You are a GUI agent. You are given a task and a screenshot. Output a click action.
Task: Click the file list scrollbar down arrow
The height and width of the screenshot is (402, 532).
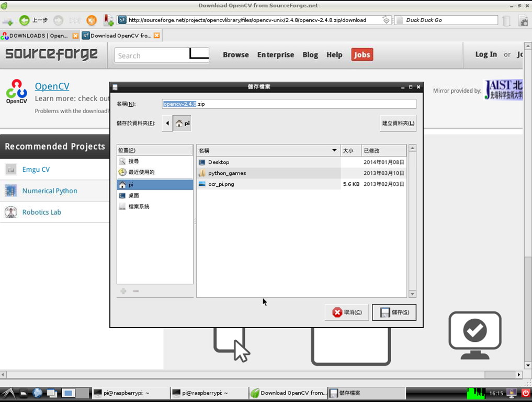pos(412,294)
